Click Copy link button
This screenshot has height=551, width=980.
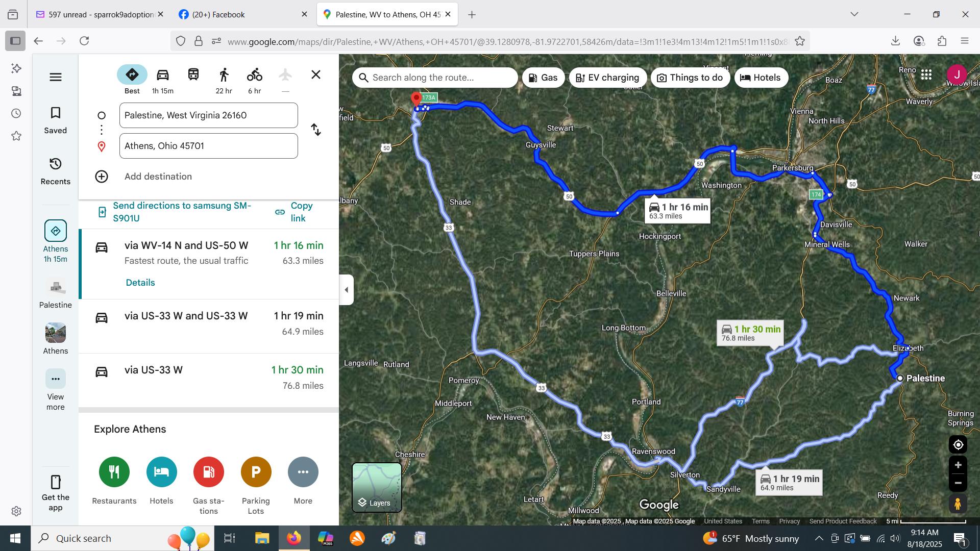[x=295, y=212]
